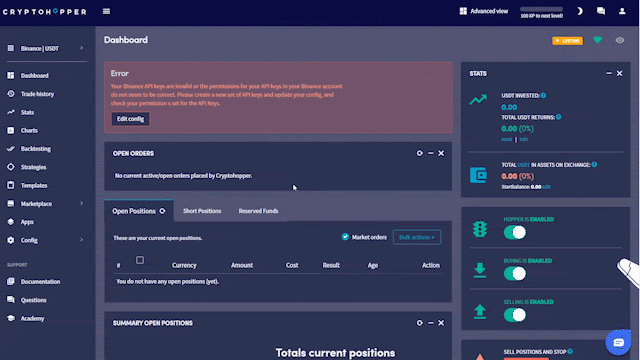
Task: Open the messages chat icon in header
Action: (x=601, y=11)
